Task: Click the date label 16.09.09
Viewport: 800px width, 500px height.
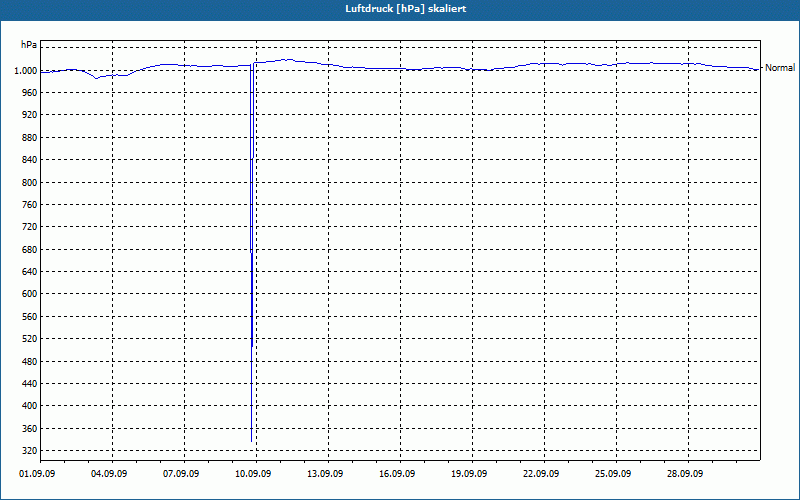Action: click(397, 474)
